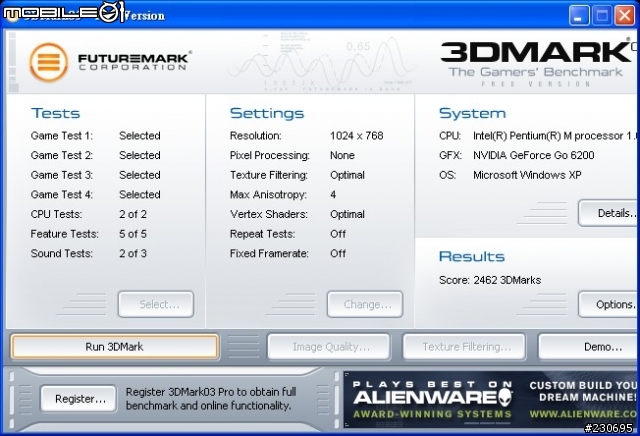The image size is (640, 436).
Task: Open Texture Filtering tool
Action: pos(464,347)
